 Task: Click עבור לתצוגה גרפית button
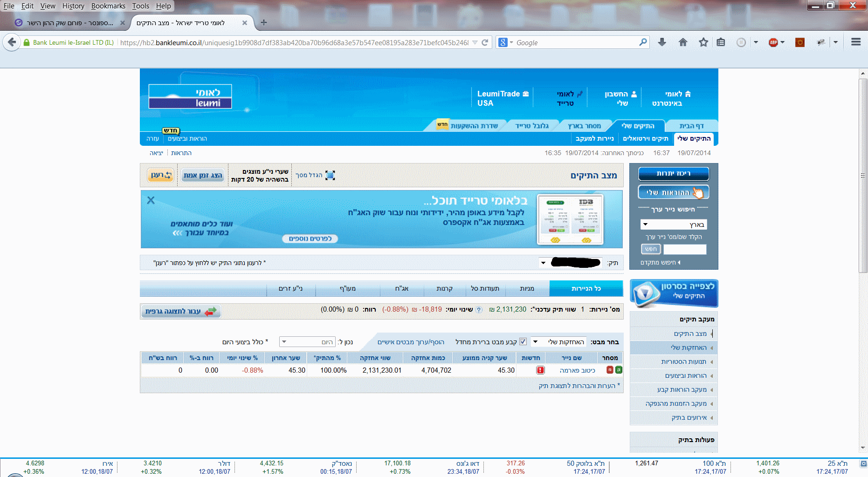click(x=181, y=311)
